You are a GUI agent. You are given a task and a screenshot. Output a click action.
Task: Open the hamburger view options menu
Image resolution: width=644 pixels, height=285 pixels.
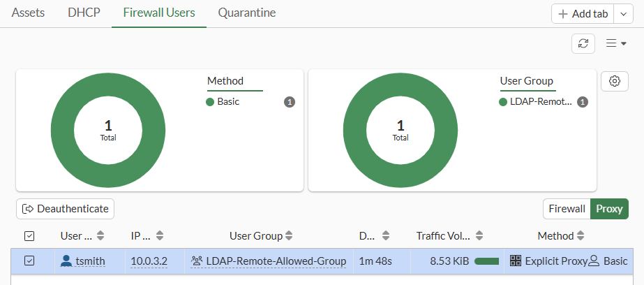click(615, 43)
